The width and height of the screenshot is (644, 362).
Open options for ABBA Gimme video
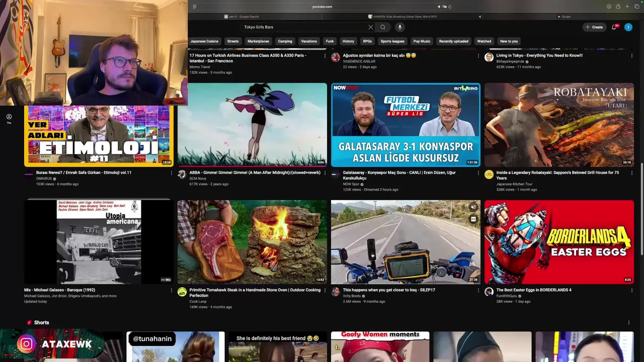pos(325,173)
